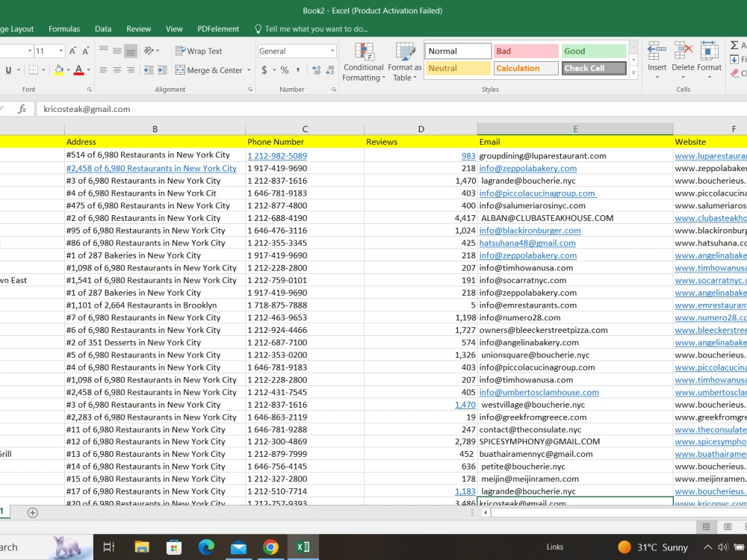
Task: Apply the Calculation cell style
Action: (525, 68)
